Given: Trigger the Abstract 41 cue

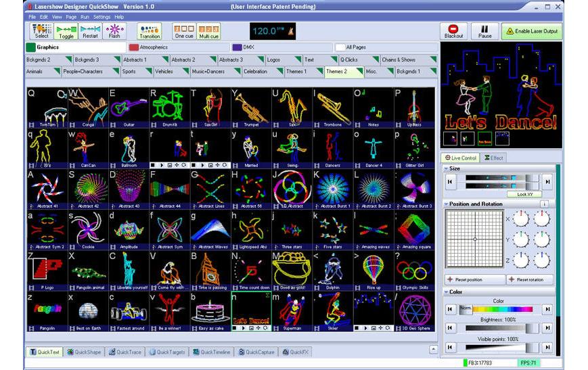Looking at the screenshot, I should [x=47, y=189].
